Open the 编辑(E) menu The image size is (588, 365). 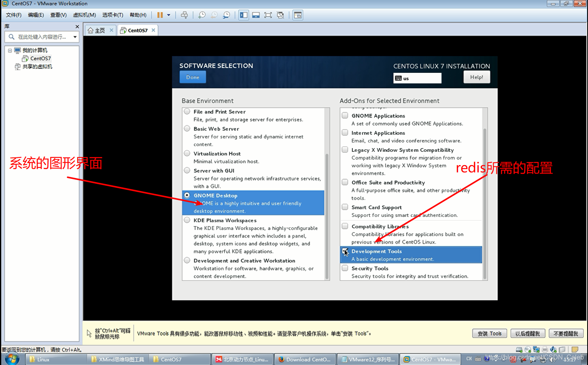click(36, 15)
